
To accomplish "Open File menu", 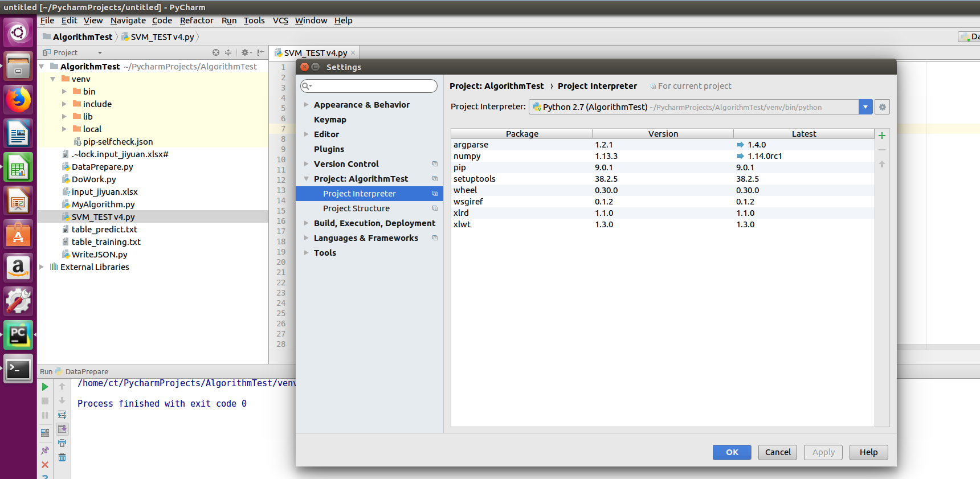I will (x=47, y=21).
